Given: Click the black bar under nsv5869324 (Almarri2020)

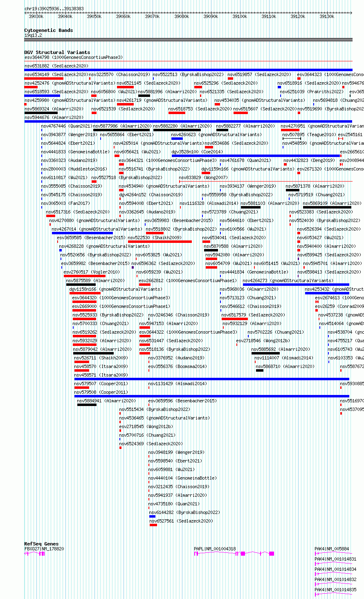Looking at the screenshot, I should coord(41,113).
